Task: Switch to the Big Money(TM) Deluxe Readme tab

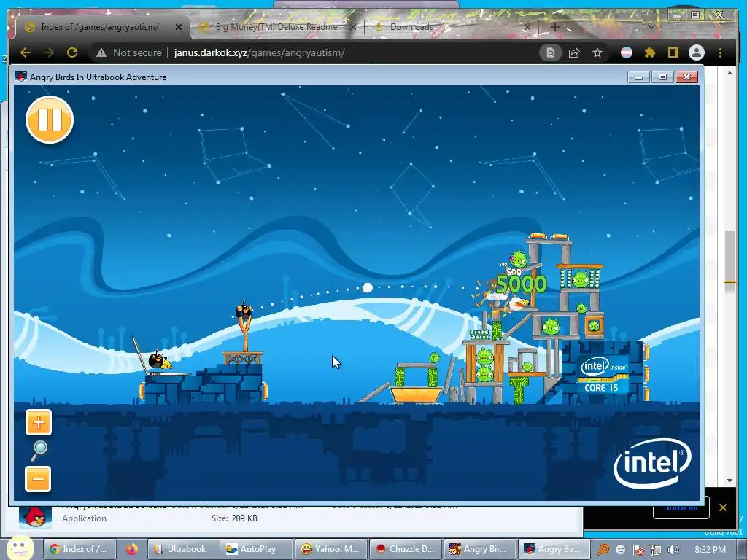Action: (x=276, y=27)
